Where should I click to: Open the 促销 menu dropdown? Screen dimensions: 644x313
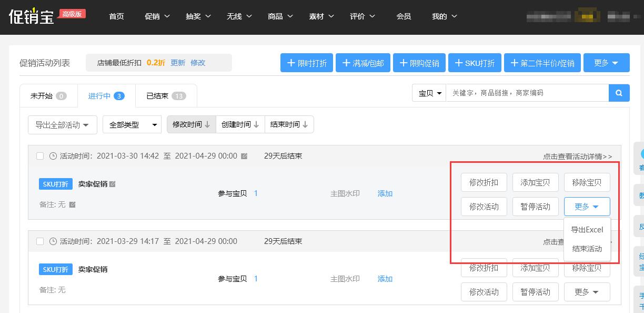(x=157, y=16)
